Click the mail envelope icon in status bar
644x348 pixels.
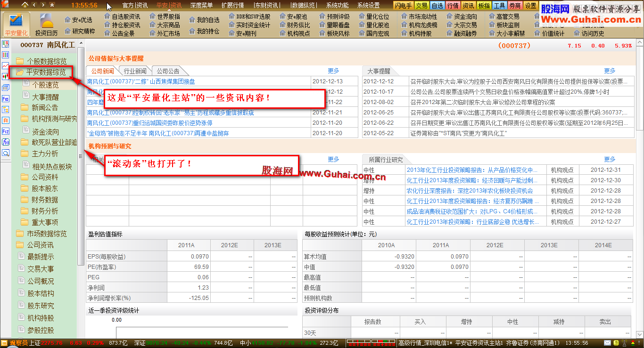[608, 343]
